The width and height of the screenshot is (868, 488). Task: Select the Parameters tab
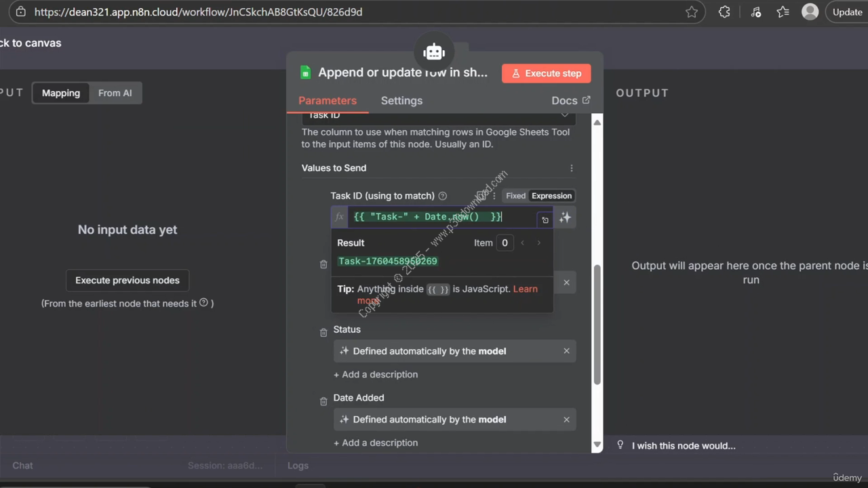point(328,100)
